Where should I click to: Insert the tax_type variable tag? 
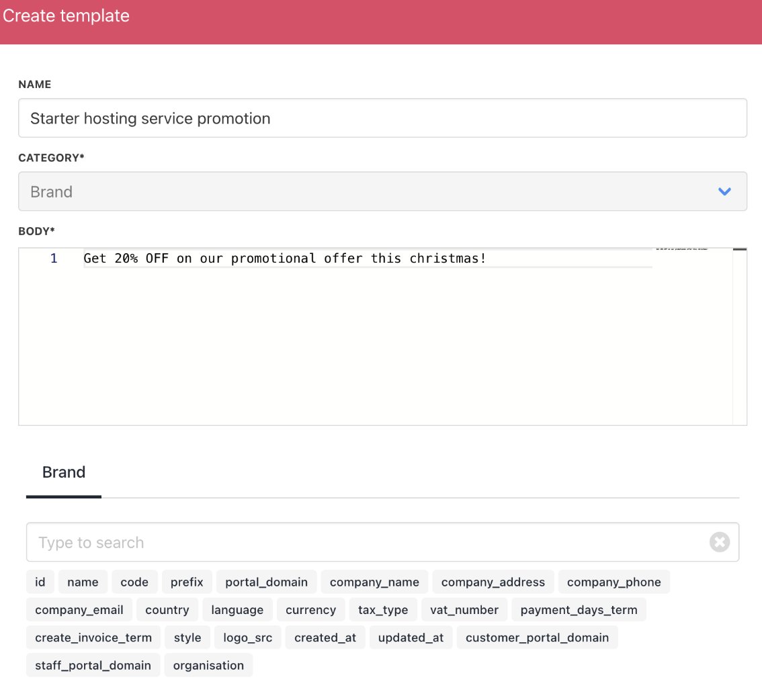[x=383, y=610]
